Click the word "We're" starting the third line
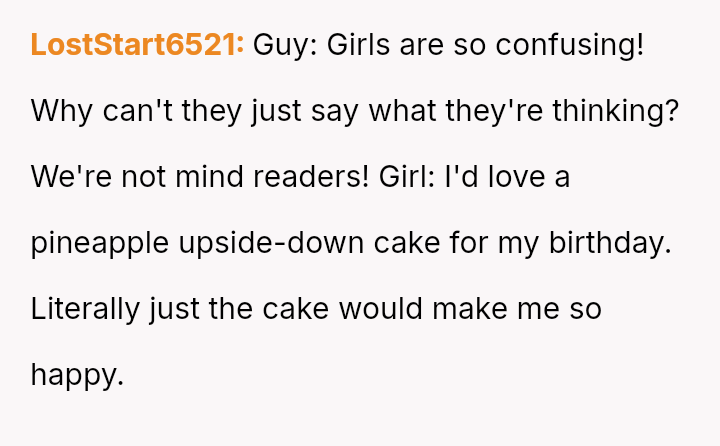The width and height of the screenshot is (720, 446). point(71,176)
